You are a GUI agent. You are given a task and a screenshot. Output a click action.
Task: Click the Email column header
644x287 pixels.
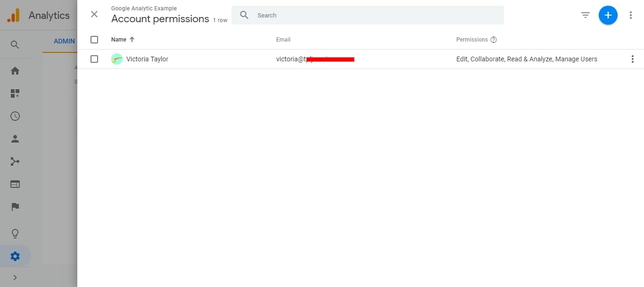(x=283, y=40)
